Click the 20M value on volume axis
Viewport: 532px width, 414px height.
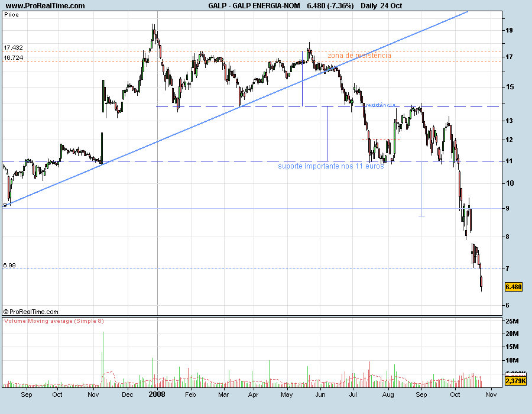[512, 334]
